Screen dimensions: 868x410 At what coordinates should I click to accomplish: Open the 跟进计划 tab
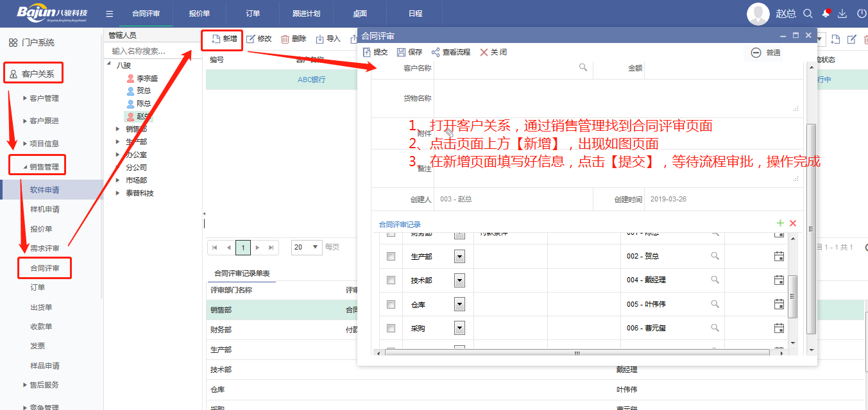tap(306, 13)
